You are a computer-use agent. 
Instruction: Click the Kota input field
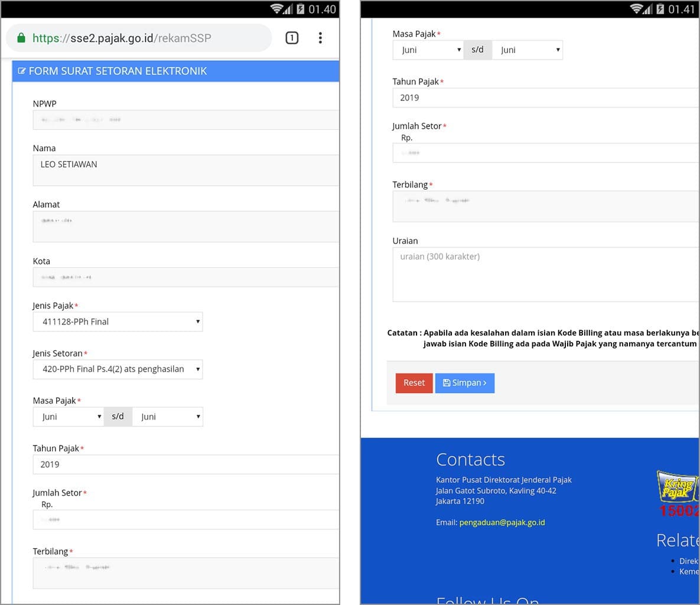click(185, 277)
